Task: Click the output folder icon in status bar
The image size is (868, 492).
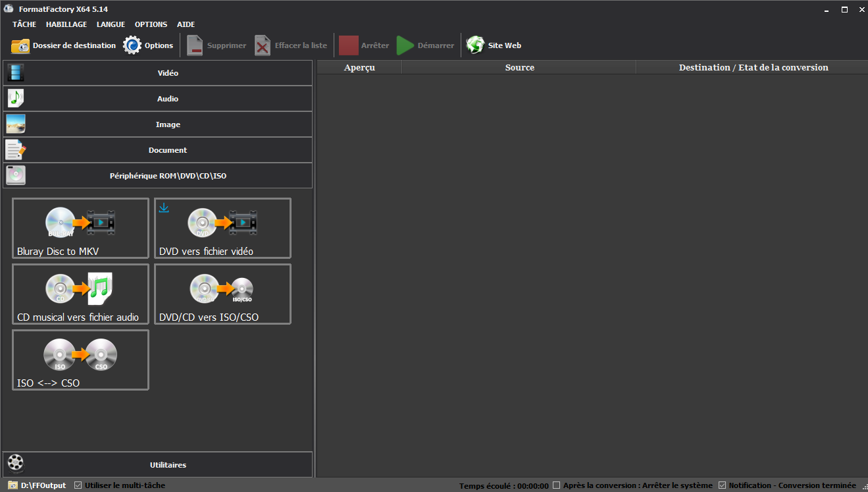Action: (13, 485)
